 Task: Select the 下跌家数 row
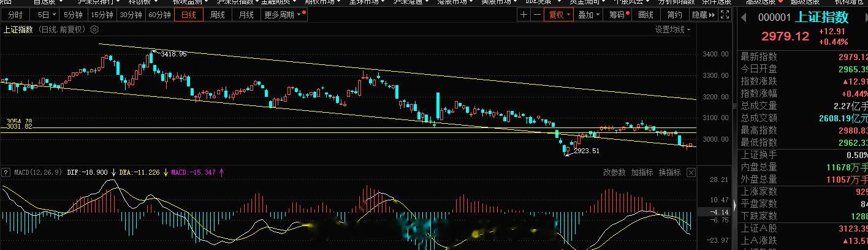coord(804,216)
